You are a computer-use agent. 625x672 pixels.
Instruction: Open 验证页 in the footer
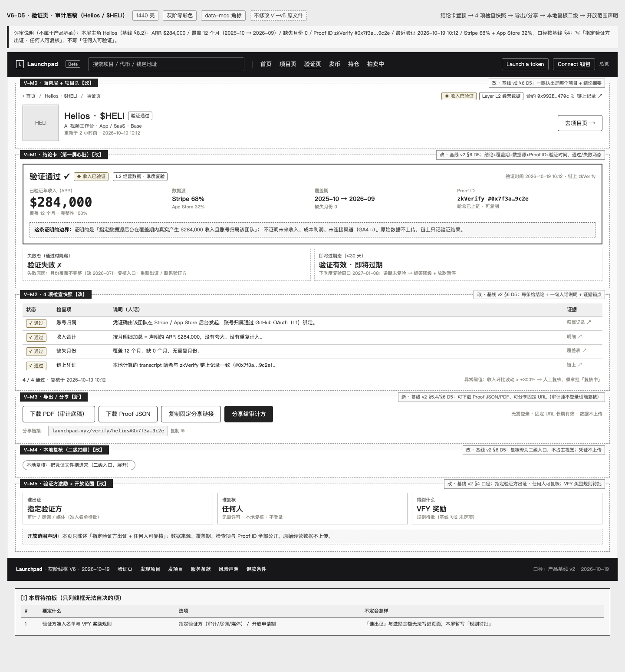tap(125, 570)
